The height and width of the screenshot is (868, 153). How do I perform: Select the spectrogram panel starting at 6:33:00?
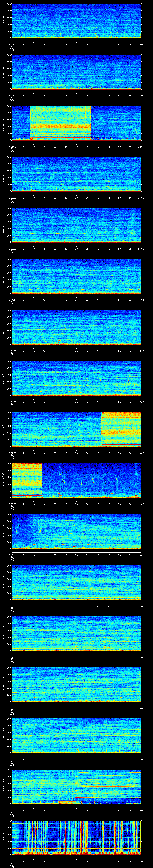coord(76,736)
